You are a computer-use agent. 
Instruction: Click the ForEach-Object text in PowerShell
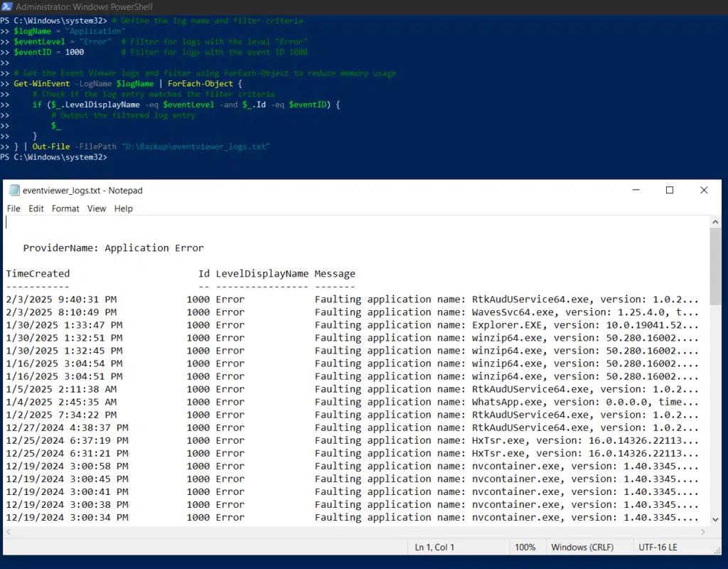point(200,84)
